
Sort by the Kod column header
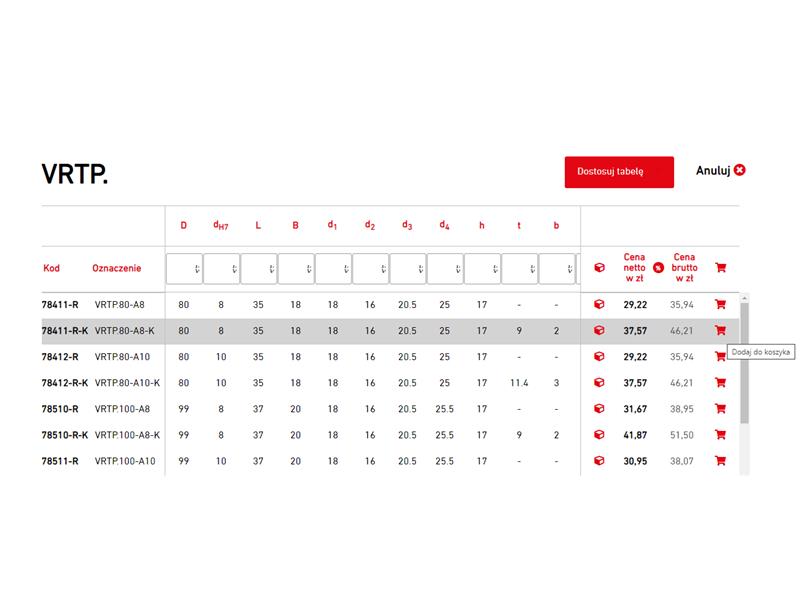point(52,268)
